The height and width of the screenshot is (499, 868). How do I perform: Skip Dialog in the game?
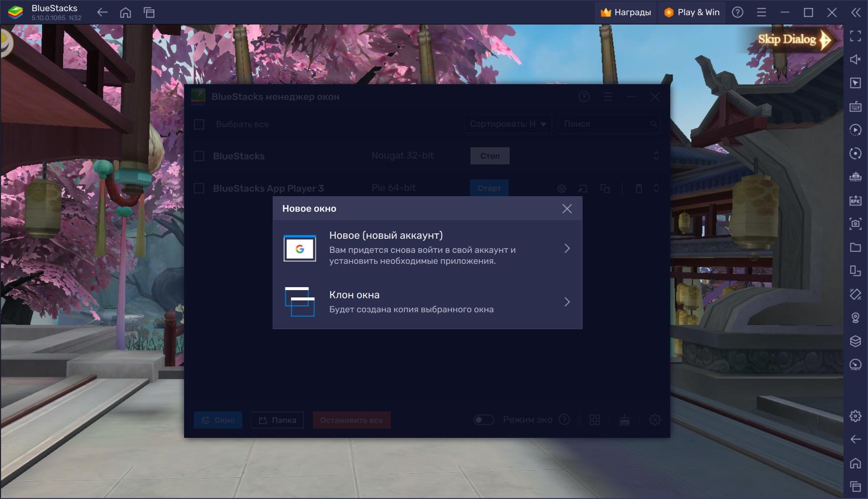click(794, 39)
